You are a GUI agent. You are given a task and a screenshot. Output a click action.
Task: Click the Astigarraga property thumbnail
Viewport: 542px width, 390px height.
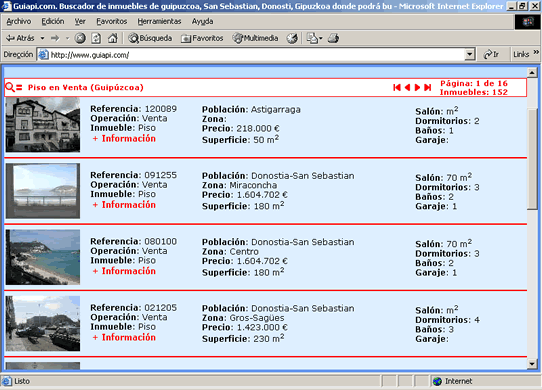(43, 125)
